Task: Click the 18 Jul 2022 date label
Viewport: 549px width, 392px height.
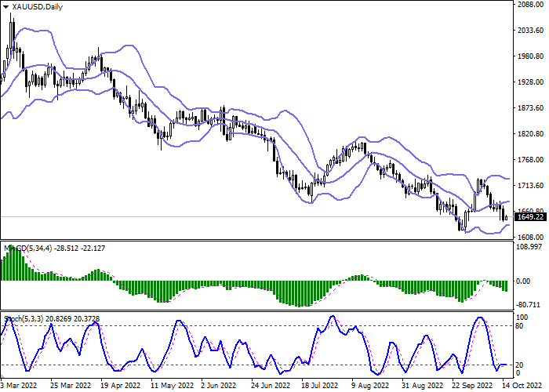Action: pos(320,386)
